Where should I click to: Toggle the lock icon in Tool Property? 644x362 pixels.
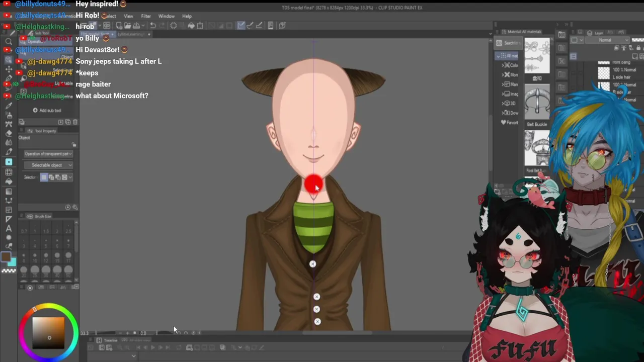click(x=74, y=145)
